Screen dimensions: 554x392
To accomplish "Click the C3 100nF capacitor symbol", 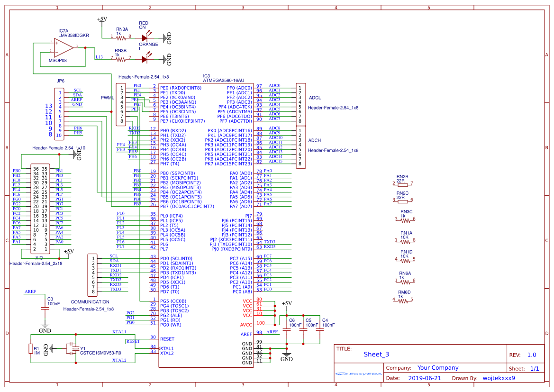I will tap(44, 308).
